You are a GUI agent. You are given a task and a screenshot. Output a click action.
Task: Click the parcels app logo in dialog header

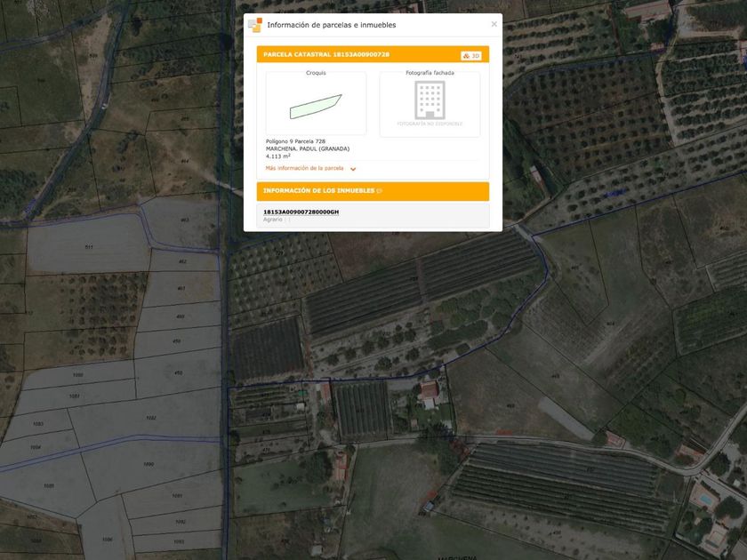tap(255, 25)
